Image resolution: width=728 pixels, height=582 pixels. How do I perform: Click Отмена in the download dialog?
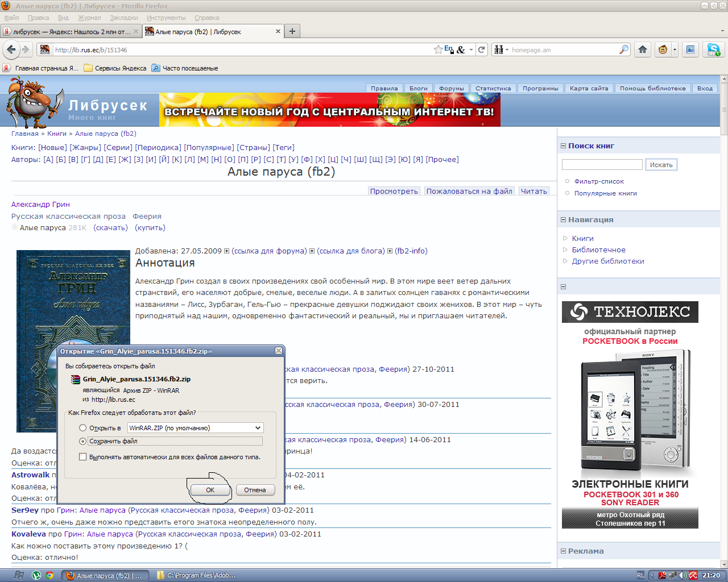click(x=255, y=490)
